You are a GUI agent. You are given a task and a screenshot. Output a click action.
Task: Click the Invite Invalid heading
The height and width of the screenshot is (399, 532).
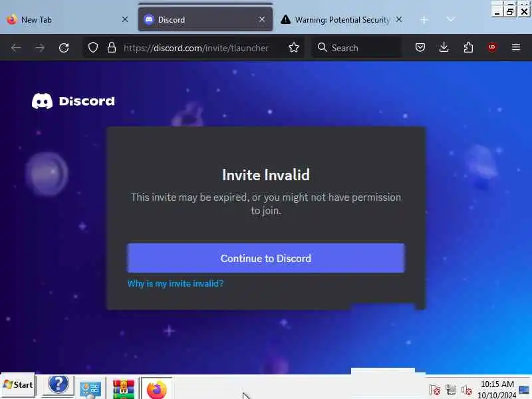click(x=265, y=175)
